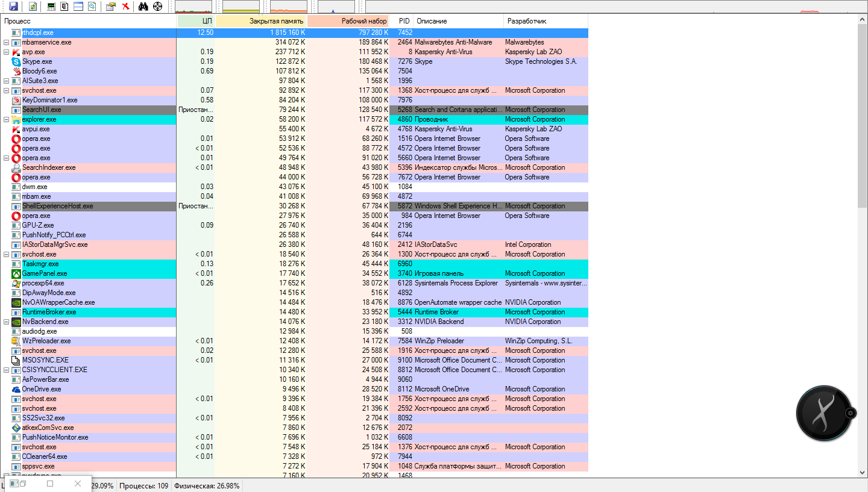Collapse the AISuite3.exe tree node
Screen dimensions: 868x492
[x=6, y=81]
